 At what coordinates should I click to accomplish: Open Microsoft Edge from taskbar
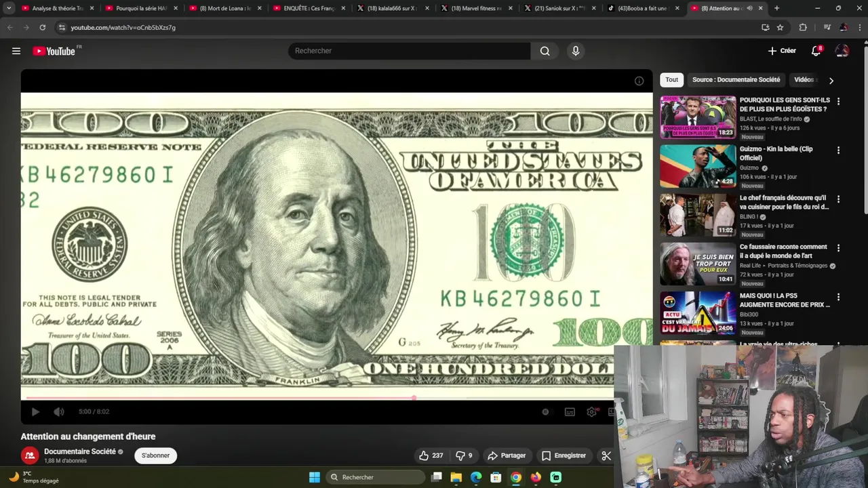(476, 477)
